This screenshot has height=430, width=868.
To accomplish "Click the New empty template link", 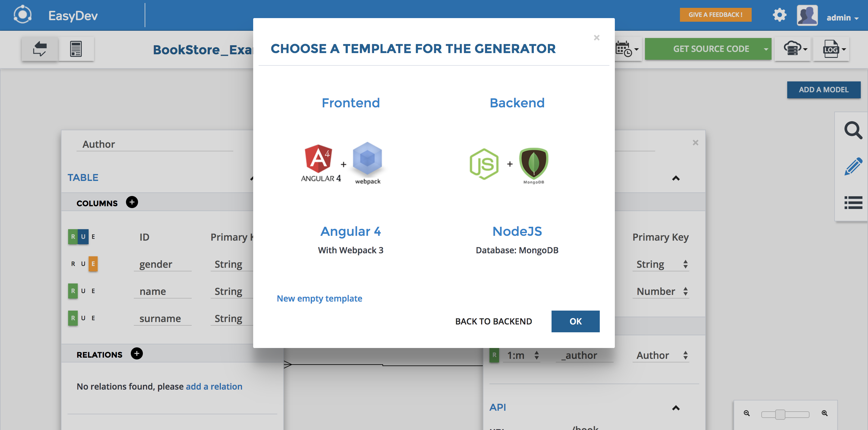I will click(x=319, y=299).
